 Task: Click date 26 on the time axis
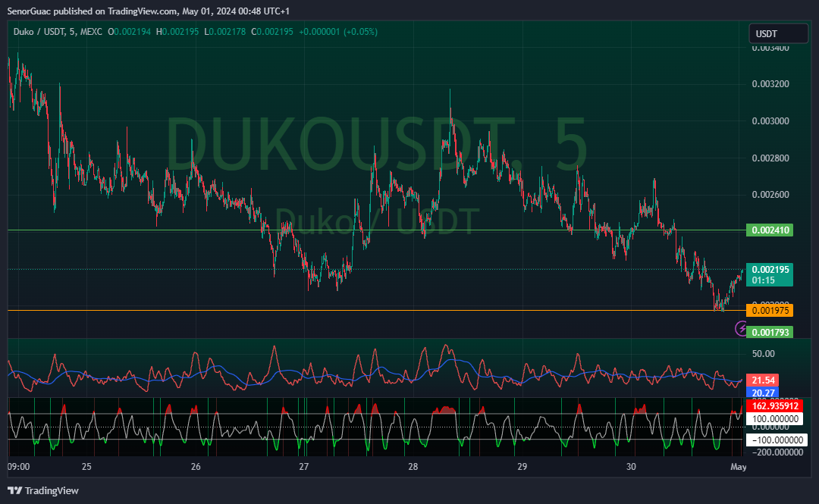[x=196, y=467]
